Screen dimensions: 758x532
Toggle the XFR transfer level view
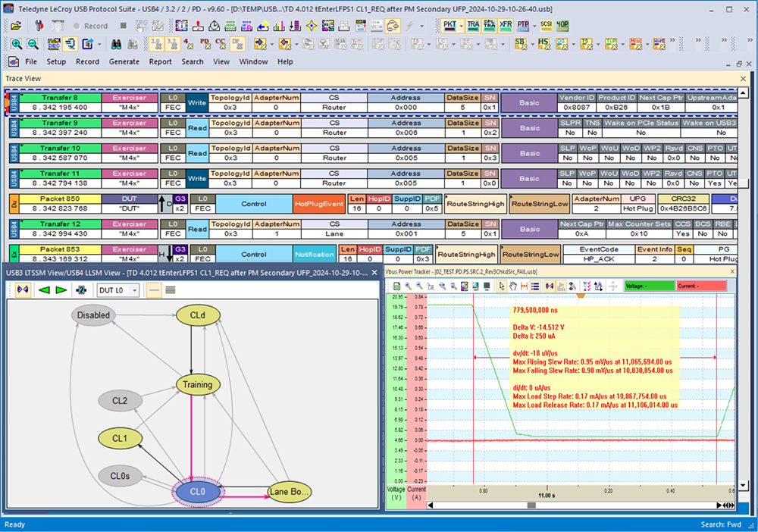(x=506, y=25)
